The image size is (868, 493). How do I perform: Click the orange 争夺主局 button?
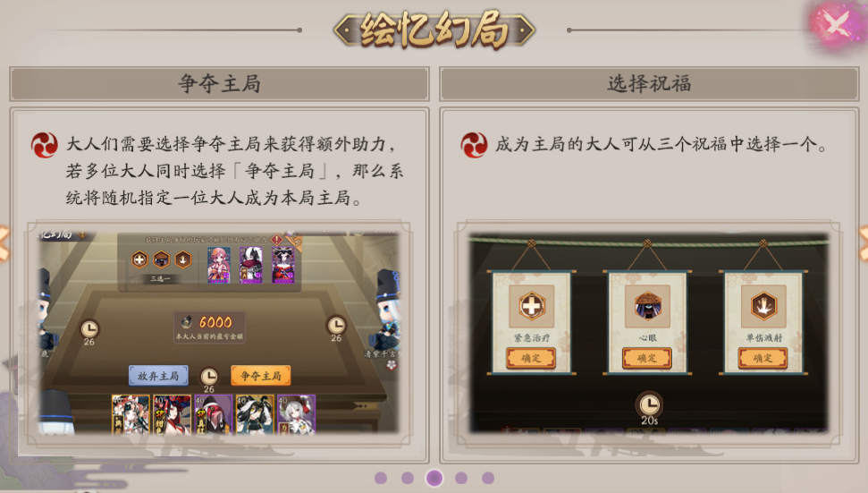pos(261,376)
